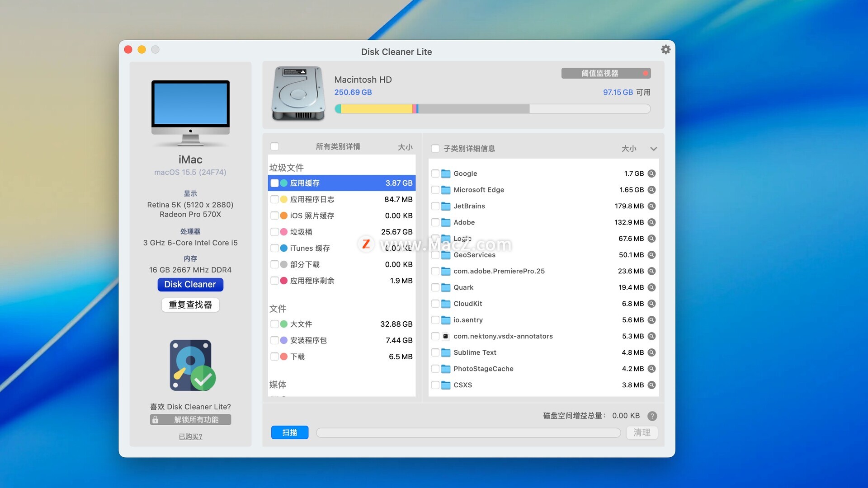868x488 pixels.
Task: Check the Google subcategory checkbox
Action: (x=435, y=174)
